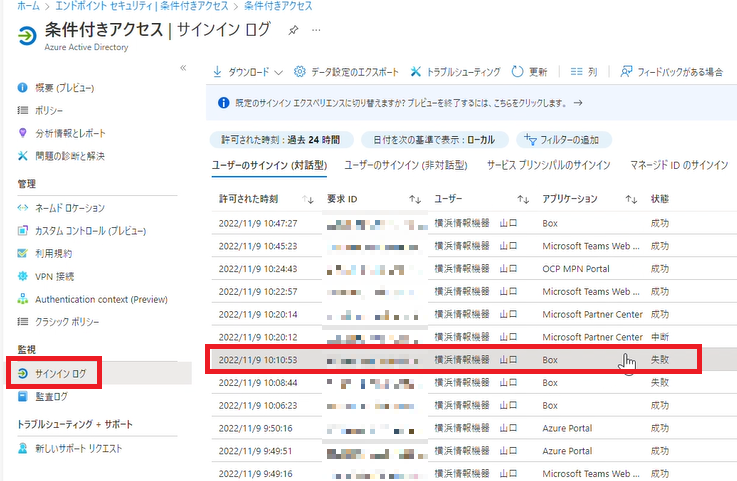
Task: Click the 列 columns icon
Action: click(x=576, y=72)
